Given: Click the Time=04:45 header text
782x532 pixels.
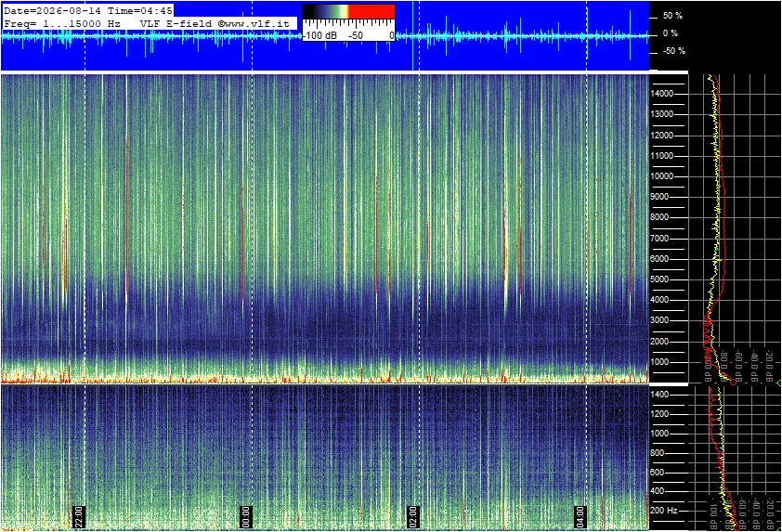Looking at the screenshot, I should [x=140, y=11].
